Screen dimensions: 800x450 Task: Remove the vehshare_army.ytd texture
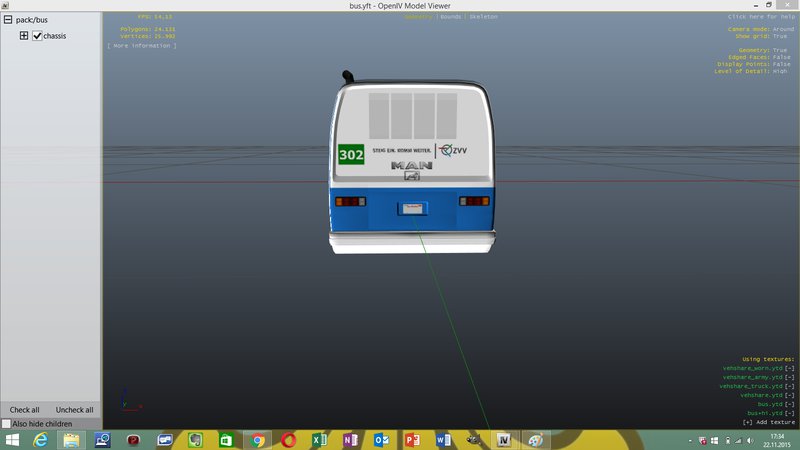(x=790, y=378)
